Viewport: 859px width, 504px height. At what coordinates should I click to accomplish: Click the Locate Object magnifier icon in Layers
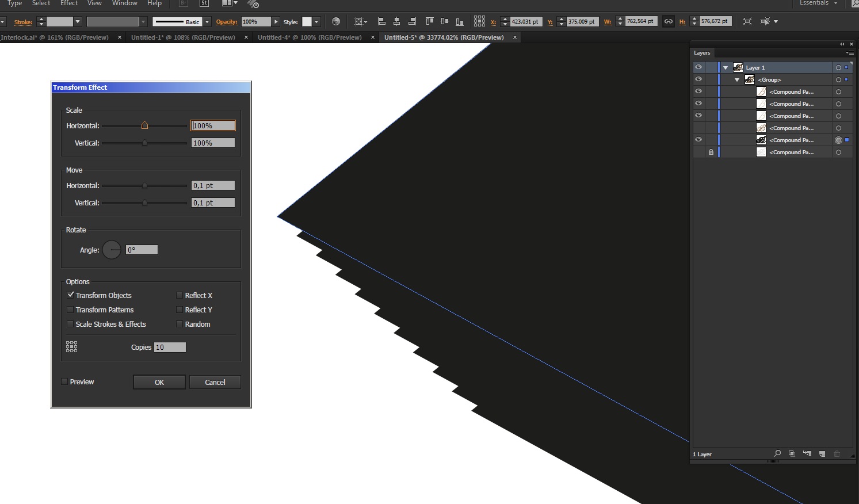(x=777, y=454)
